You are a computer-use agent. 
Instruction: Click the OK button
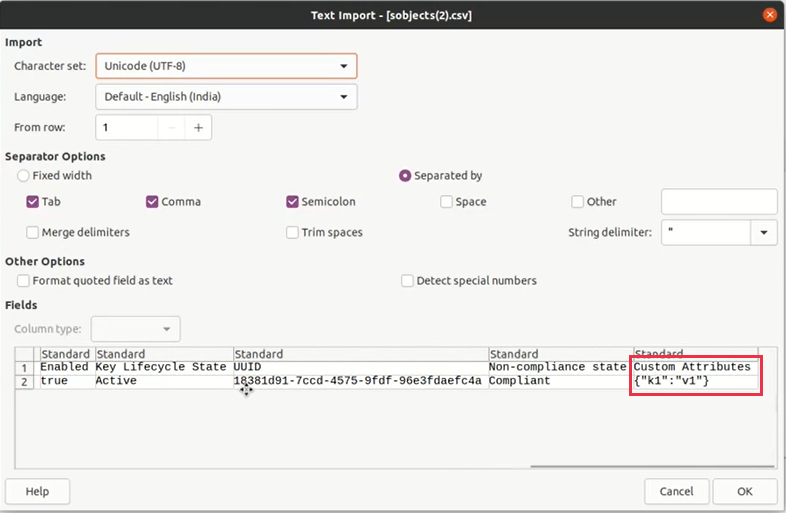coord(744,491)
